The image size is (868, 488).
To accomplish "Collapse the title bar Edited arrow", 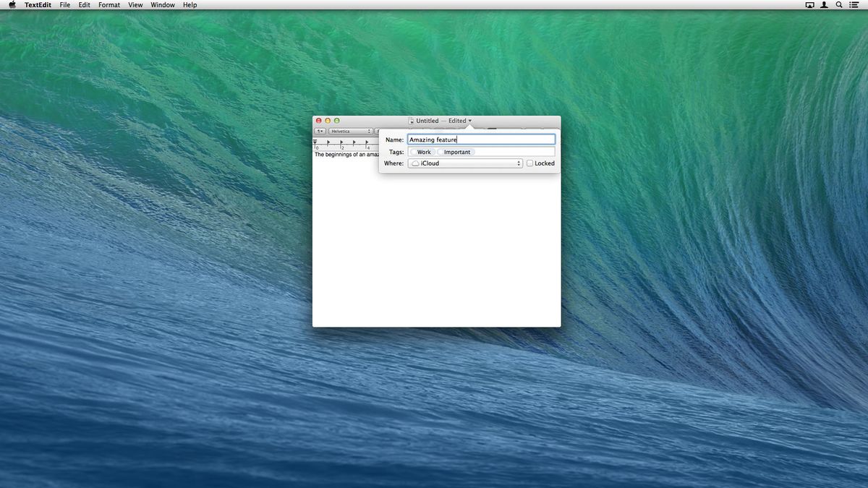I will point(470,121).
